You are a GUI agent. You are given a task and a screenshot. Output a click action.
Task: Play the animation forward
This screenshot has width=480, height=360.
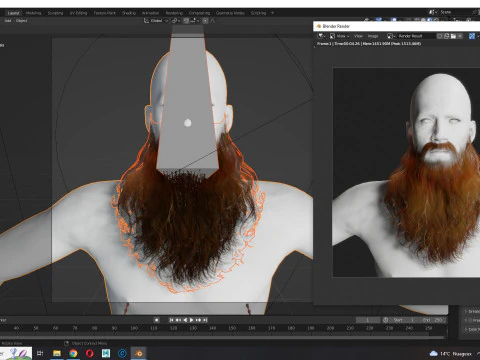click(192, 320)
